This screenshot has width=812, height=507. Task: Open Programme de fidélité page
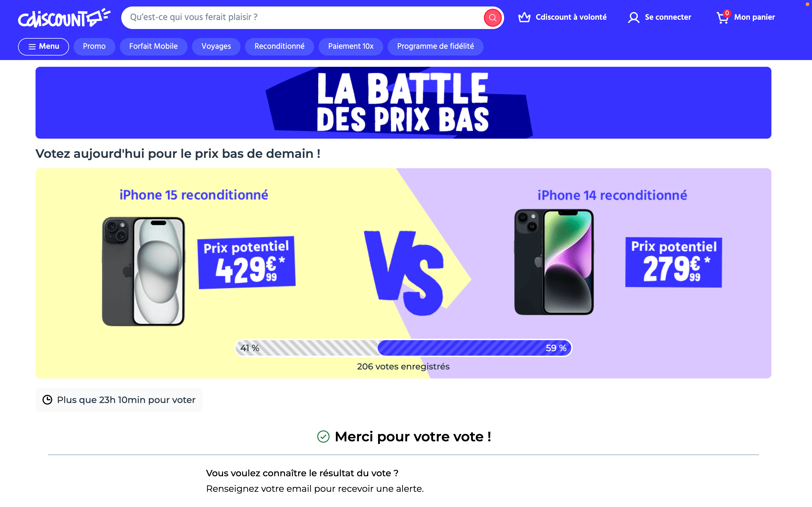(x=435, y=46)
